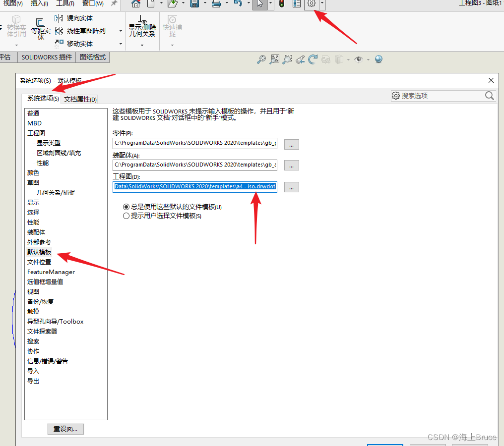Open File Properties list icon
Viewport: 504px width, 446px height.
297,3
